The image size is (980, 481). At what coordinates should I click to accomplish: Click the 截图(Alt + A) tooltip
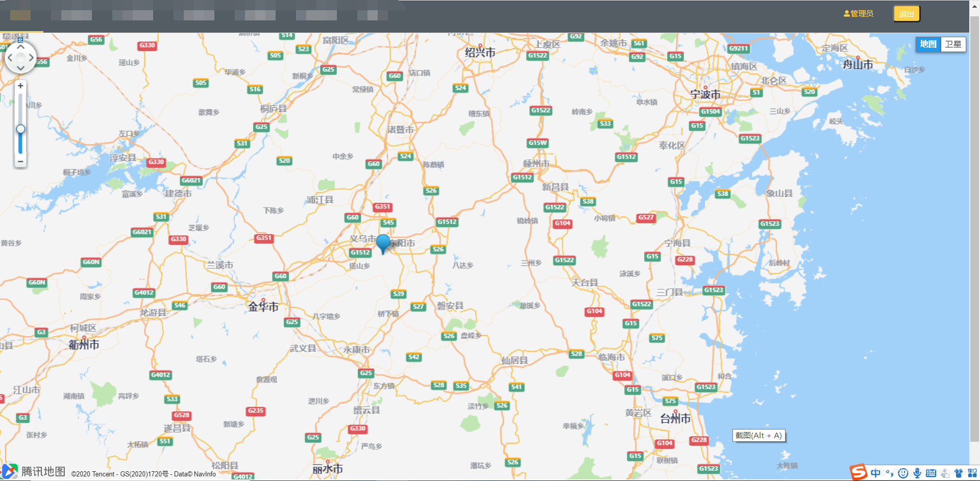click(x=758, y=436)
